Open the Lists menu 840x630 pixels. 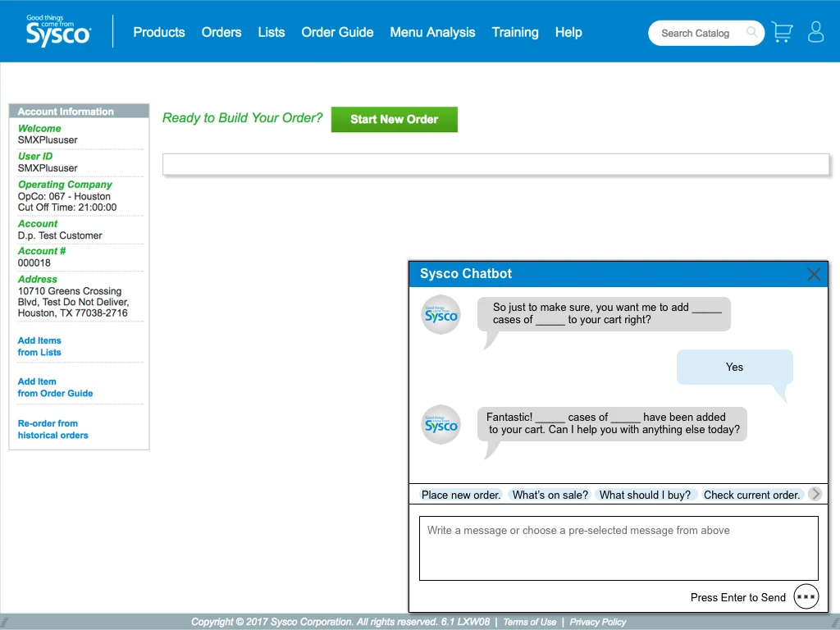point(271,32)
